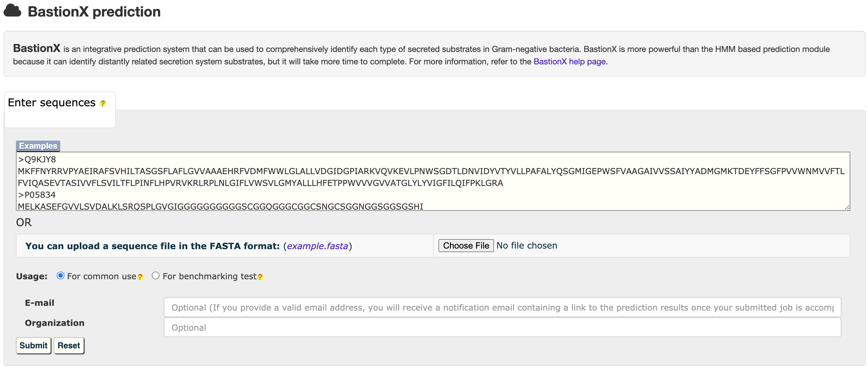The width and height of the screenshot is (868, 369).
Task: Load sample sequences with Examples button
Action: (x=38, y=146)
